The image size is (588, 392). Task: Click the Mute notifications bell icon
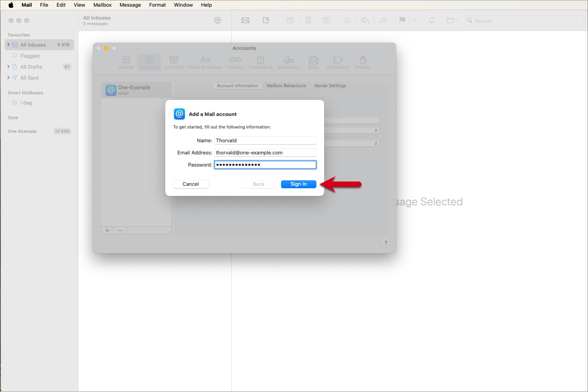(x=432, y=20)
